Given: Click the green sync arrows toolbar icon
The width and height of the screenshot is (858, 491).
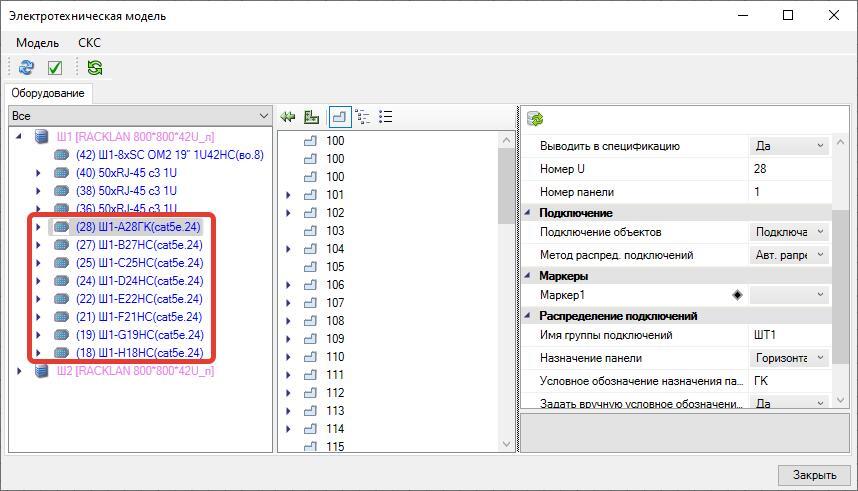Looking at the screenshot, I should pos(94,68).
